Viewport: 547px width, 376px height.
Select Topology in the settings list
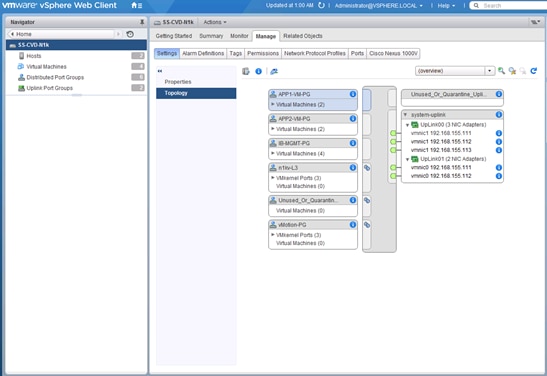[196, 93]
